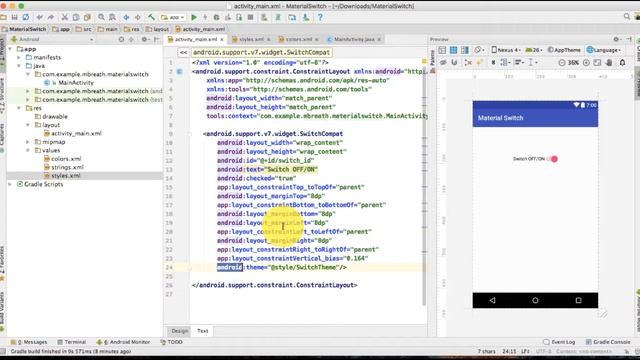Clear all constraints in Preview toolbar

(468, 62)
